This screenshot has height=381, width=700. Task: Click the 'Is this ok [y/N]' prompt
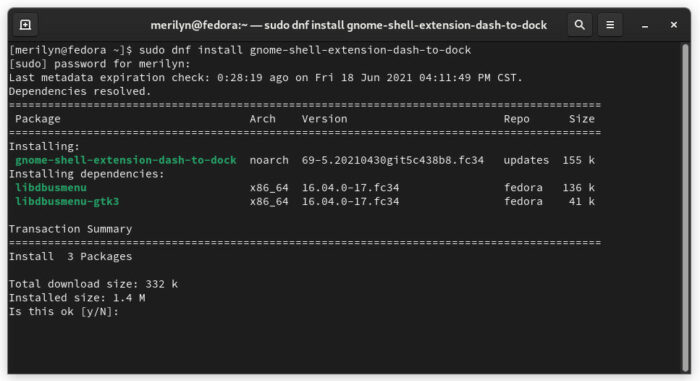coord(63,312)
